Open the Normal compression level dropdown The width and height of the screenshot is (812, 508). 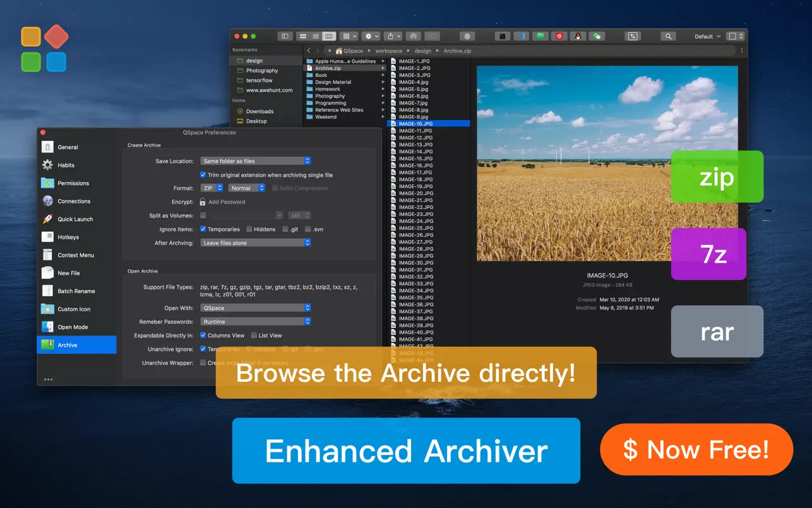click(247, 188)
